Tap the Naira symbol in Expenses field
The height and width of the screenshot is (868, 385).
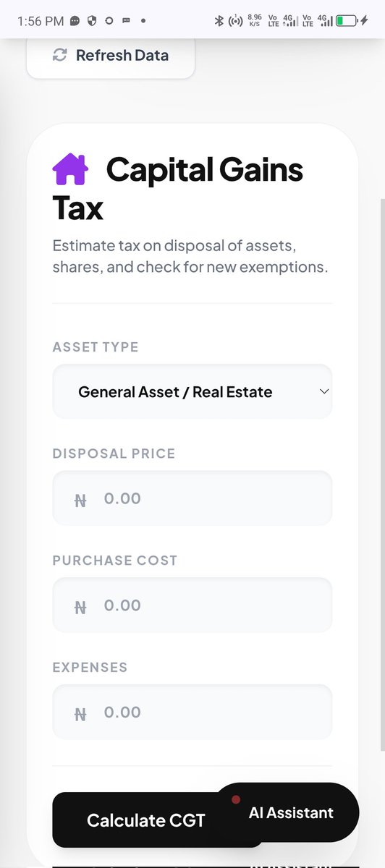(x=80, y=713)
